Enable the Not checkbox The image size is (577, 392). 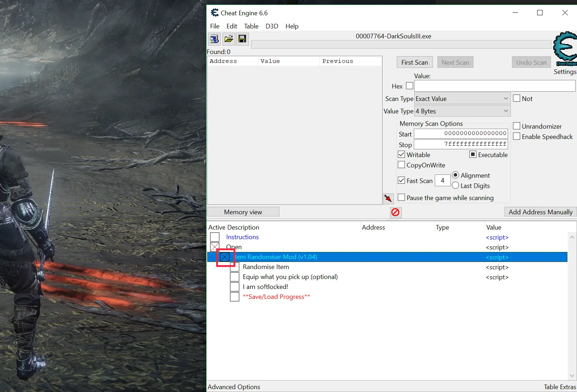(517, 98)
